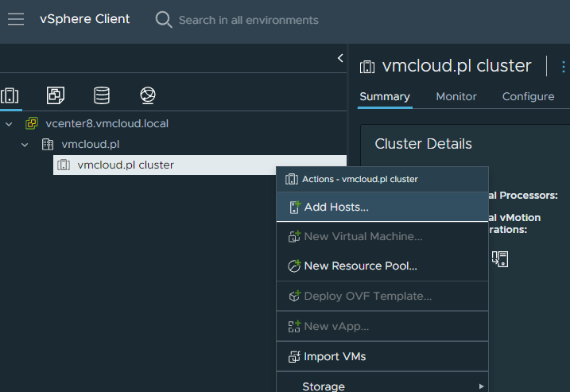Open the Configure tab

coord(528,96)
